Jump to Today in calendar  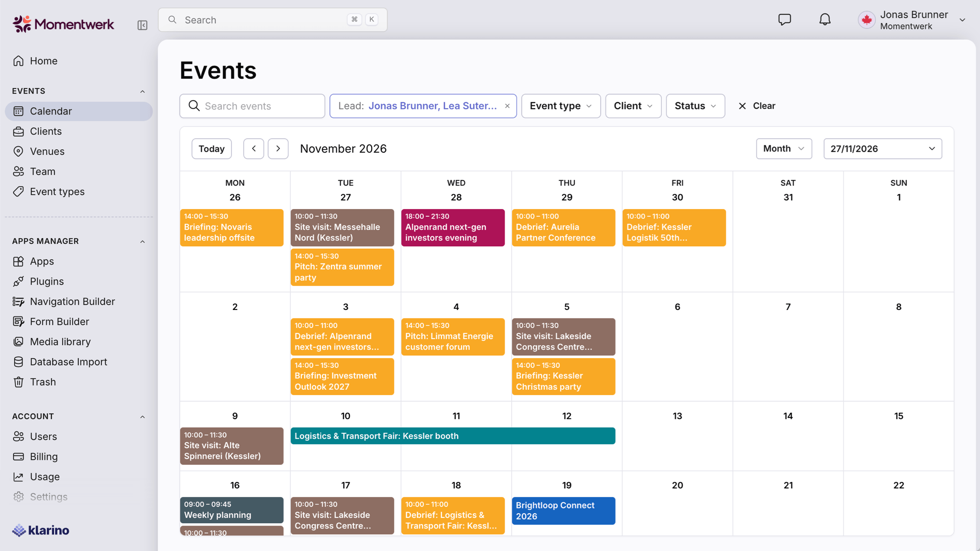(211, 149)
